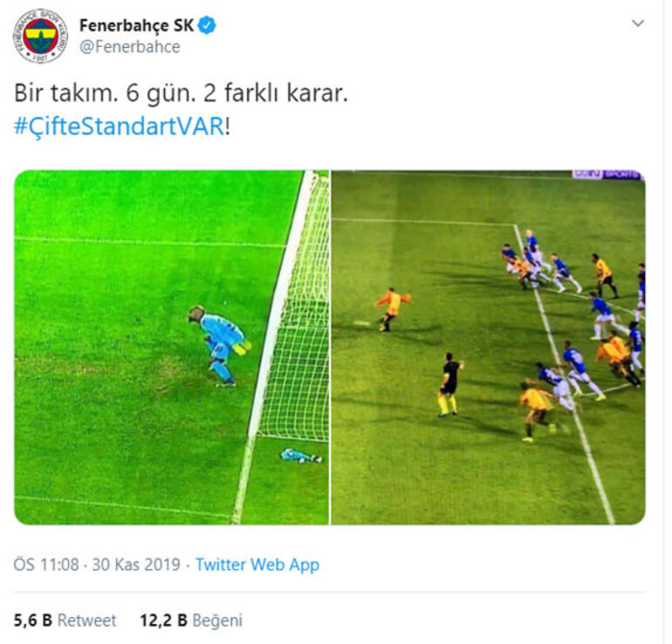Viewport: 672px width, 644px height.
Task: Select the tweet timestamp 30 Kas 2019
Action: pyautogui.click(x=136, y=565)
